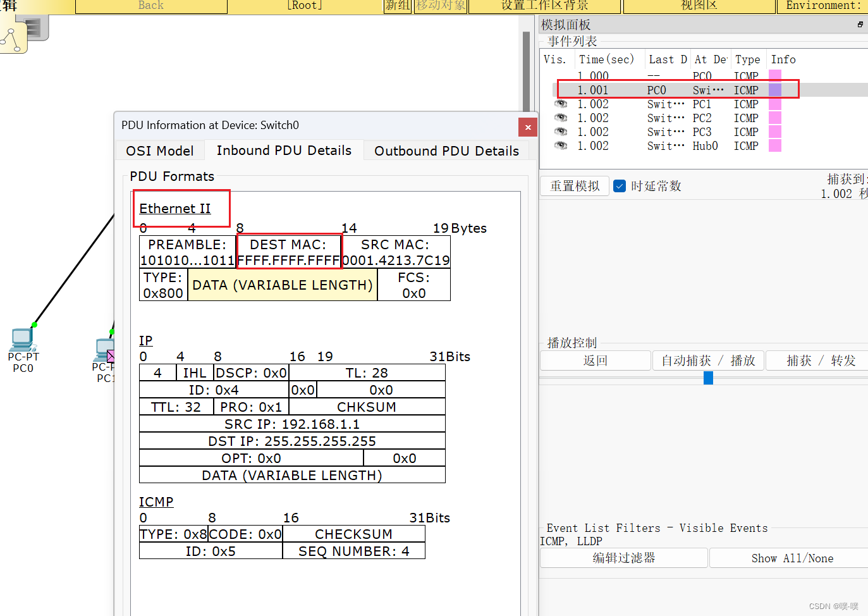Select event row with At Device Hub0

coord(710,145)
